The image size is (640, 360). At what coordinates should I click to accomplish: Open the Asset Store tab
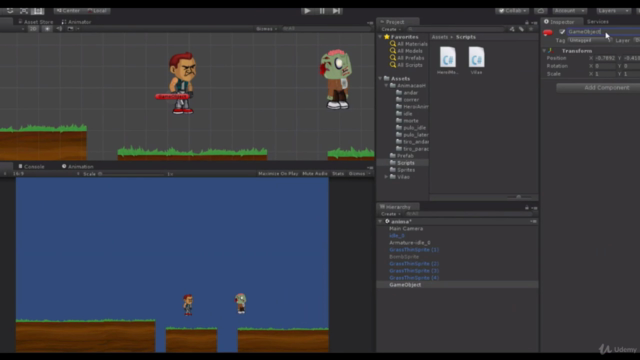click(x=36, y=22)
